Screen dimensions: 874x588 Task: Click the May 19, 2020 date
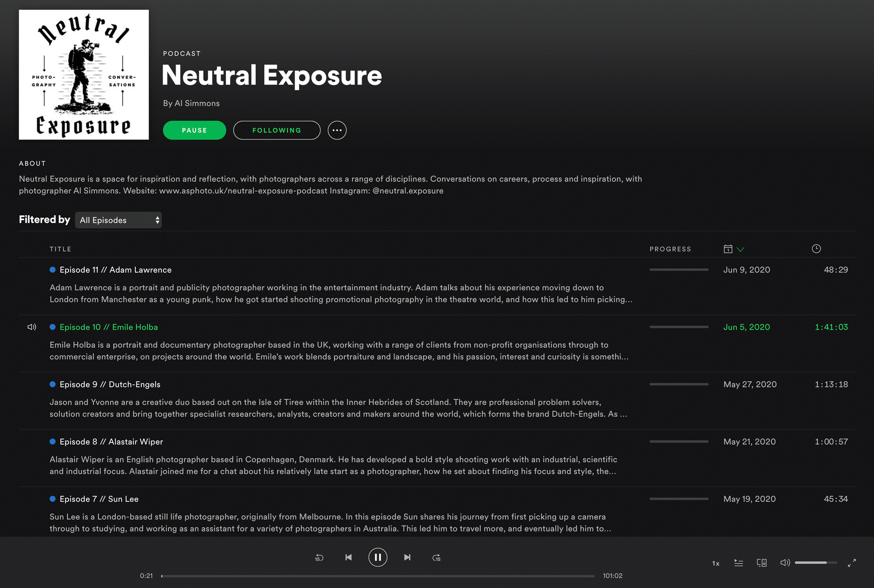tap(749, 499)
